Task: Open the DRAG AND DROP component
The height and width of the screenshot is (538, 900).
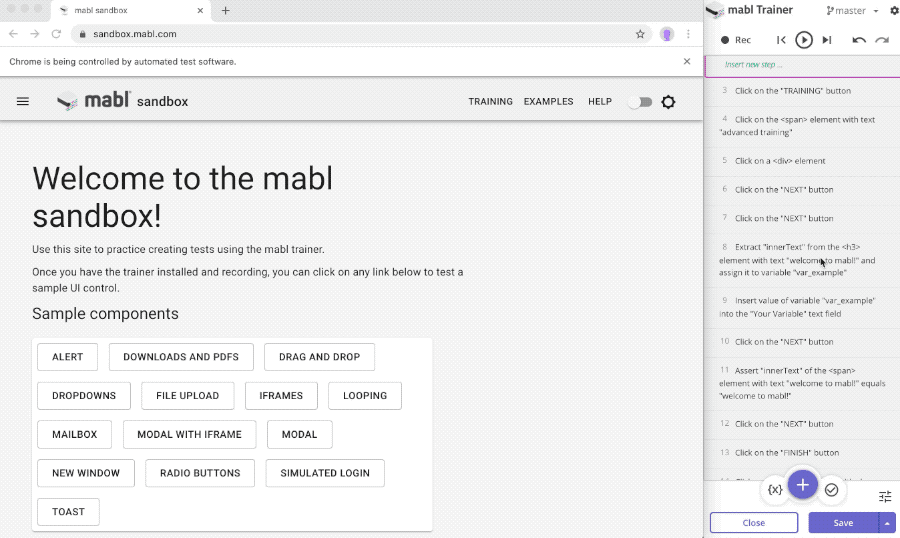Action: click(x=319, y=357)
